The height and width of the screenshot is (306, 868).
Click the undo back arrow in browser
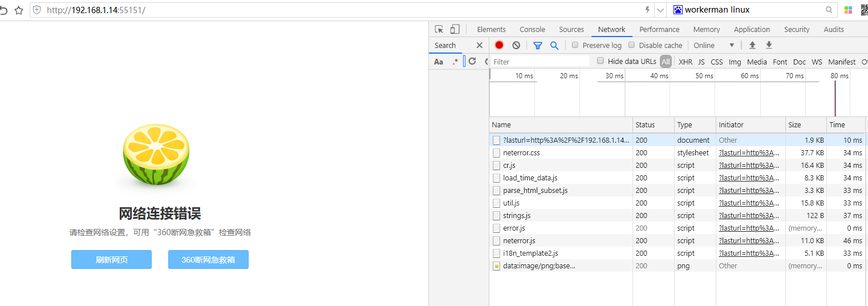coord(3,10)
